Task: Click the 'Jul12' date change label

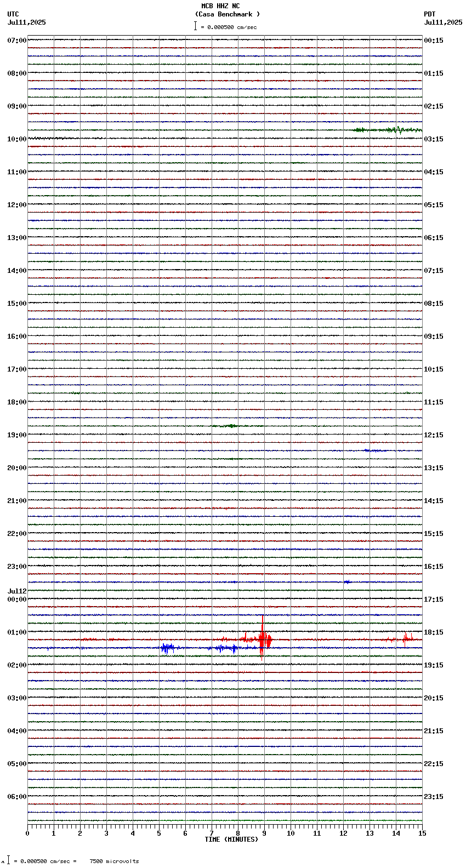Action: 17,591
